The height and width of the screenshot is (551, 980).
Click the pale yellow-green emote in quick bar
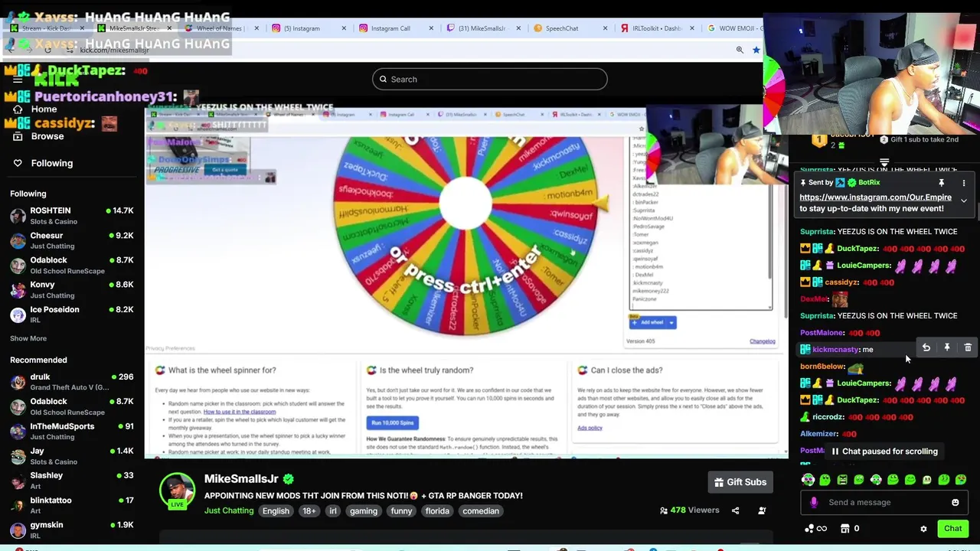pyautogui.click(x=927, y=480)
